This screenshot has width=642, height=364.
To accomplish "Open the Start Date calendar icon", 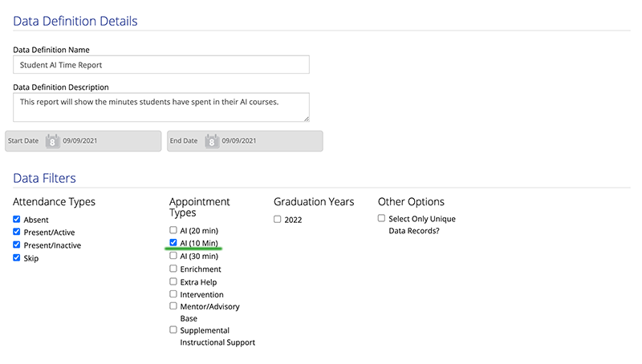I will [52, 141].
